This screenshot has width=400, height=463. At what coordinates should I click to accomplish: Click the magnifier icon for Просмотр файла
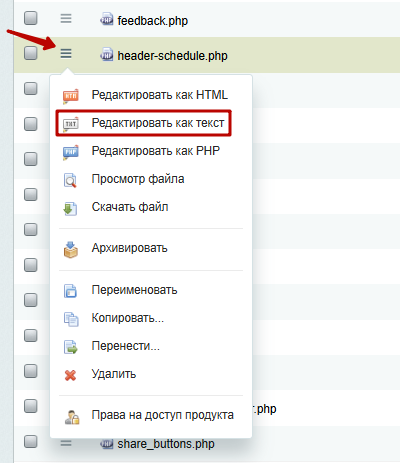70,180
